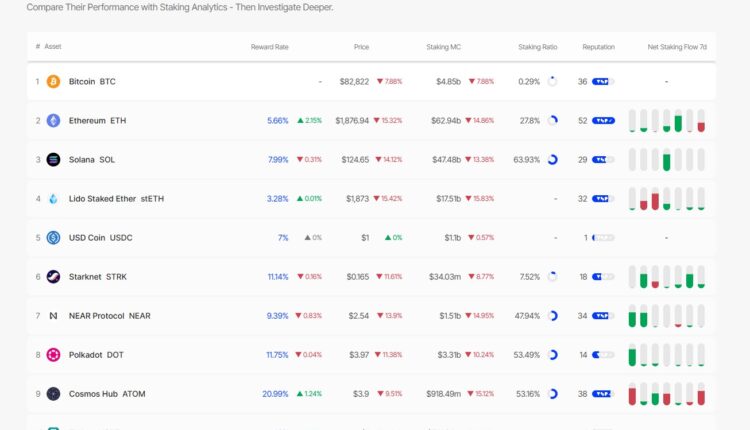The height and width of the screenshot is (430, 750).
Task: Click the Lido Staked Ether icon
Action: 53,198
